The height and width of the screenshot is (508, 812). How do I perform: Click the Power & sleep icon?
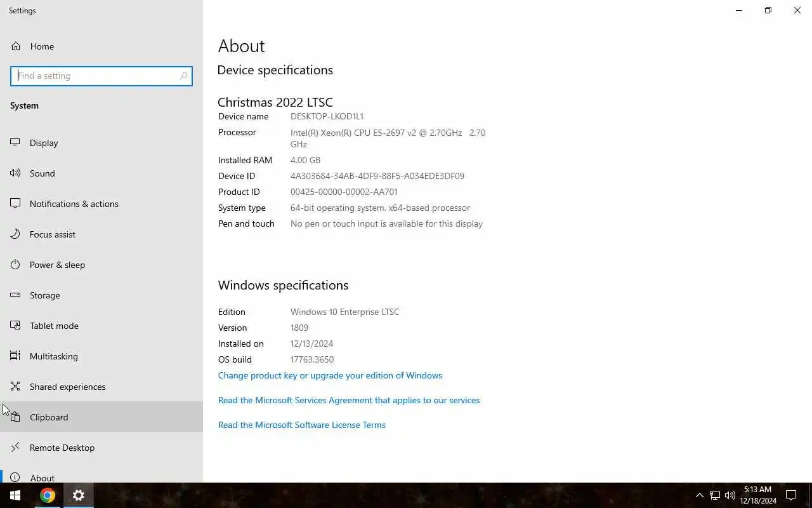15,265
